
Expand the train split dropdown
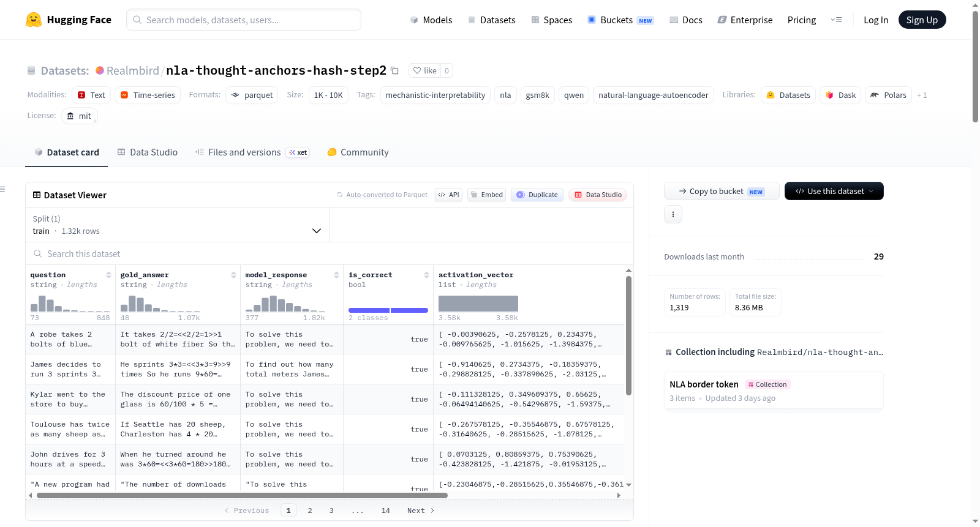pyautogui.click(x=177, y=225)
